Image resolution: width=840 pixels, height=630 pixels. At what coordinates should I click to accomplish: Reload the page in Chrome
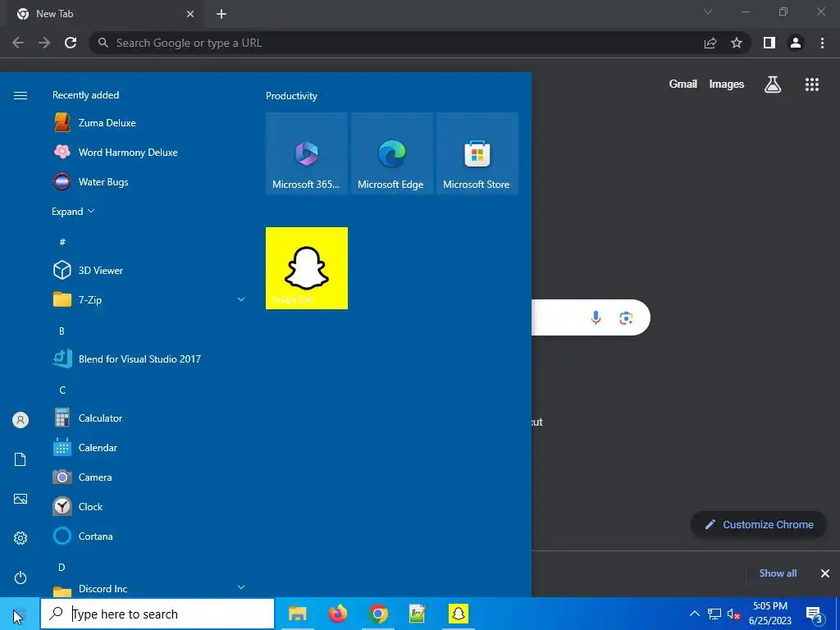[71, 43]
